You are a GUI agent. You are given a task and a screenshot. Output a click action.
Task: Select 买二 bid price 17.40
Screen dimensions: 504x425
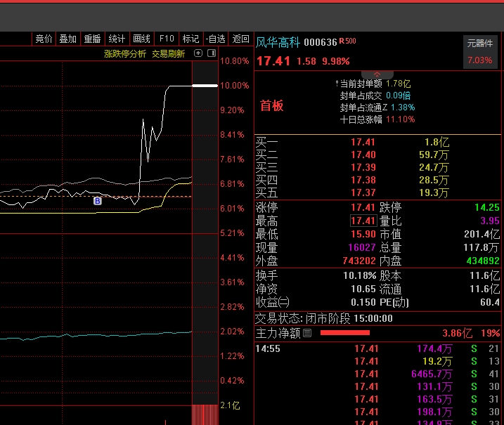tap(363, 155)
